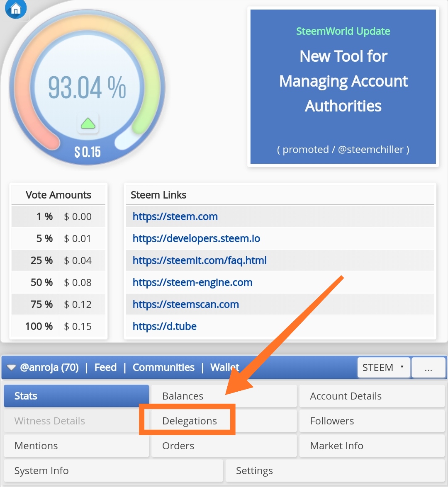This screenshot has height=487, width=448.
Task: Open the Market Info tab
Action: click(x=372, y=446)
